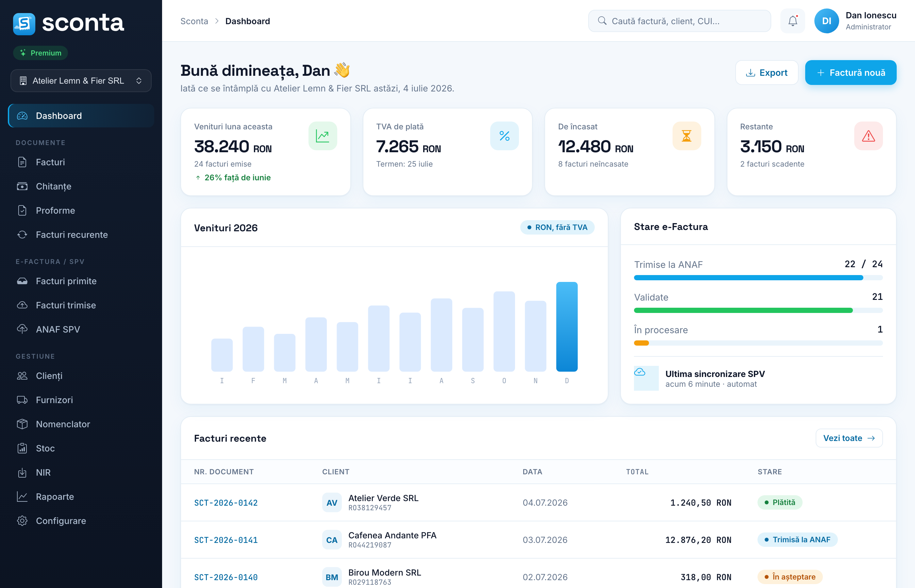Click the Vezi toate link
The height and width of the screenshot is (588, 915).
tap(849, 438)
